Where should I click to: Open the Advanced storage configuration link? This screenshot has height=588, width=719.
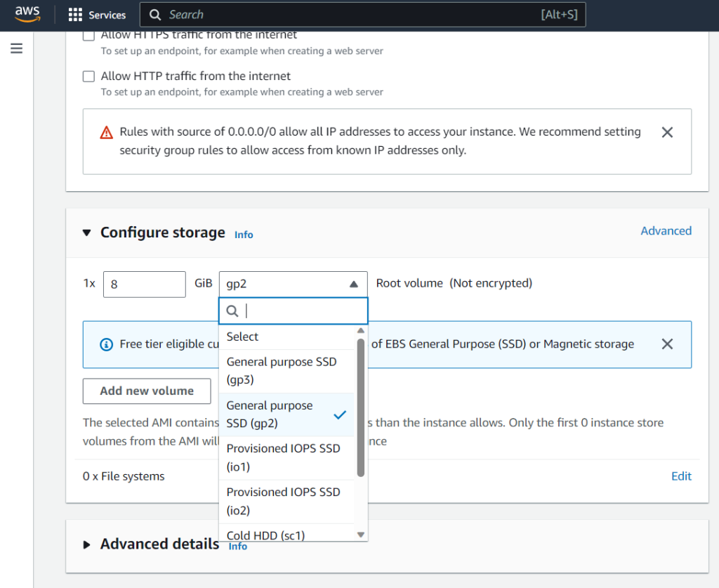point(666,231)
